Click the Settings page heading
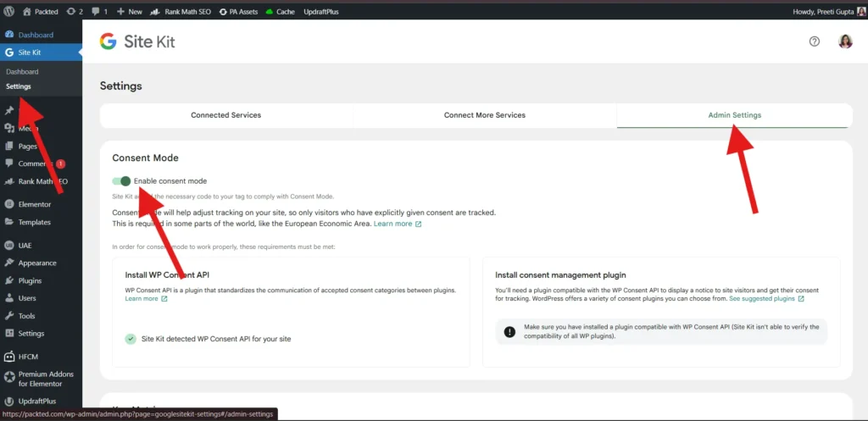The image size is (868, 421). point(120,86)
